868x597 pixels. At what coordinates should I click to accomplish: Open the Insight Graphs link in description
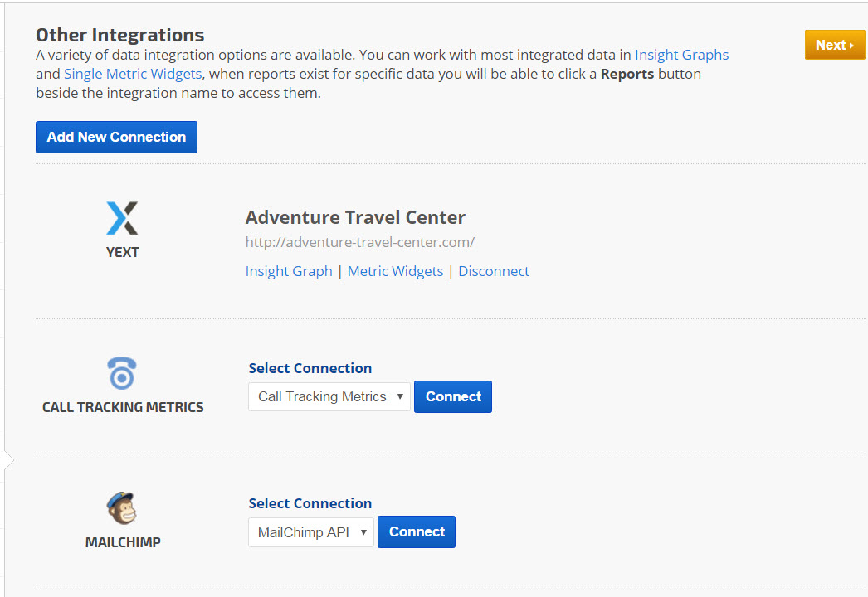tap(681, 55)
